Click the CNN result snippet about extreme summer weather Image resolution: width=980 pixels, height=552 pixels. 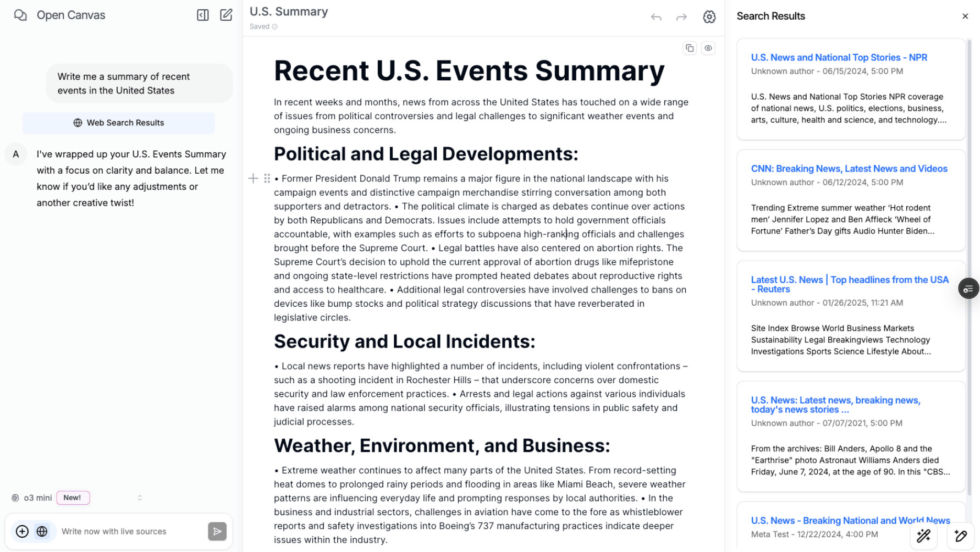[x=843, y=219]
